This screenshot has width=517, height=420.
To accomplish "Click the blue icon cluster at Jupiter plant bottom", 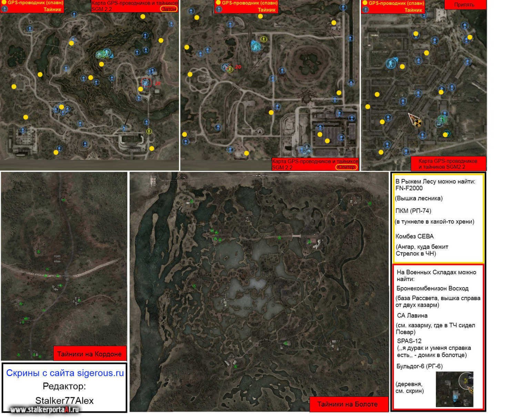I will coord(305,150).
